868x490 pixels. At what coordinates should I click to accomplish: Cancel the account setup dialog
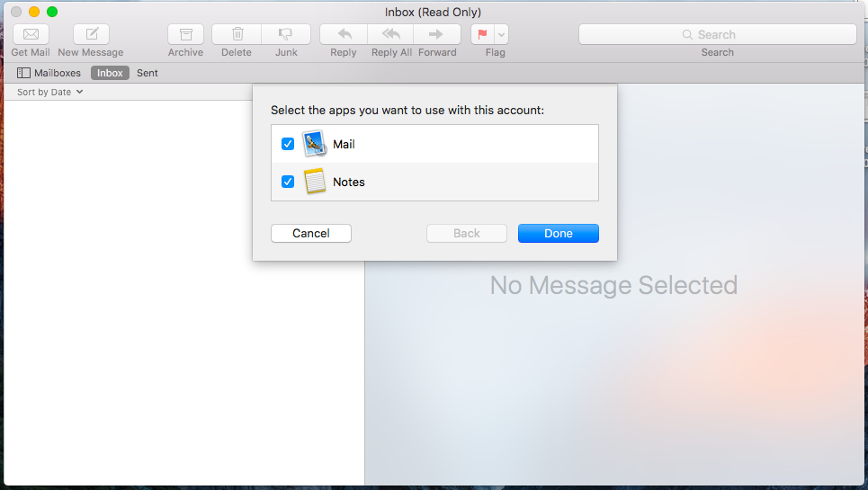point(311,233)
